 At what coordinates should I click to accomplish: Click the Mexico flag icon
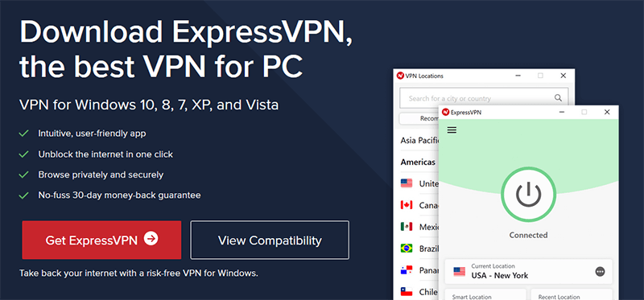(407, 227)
